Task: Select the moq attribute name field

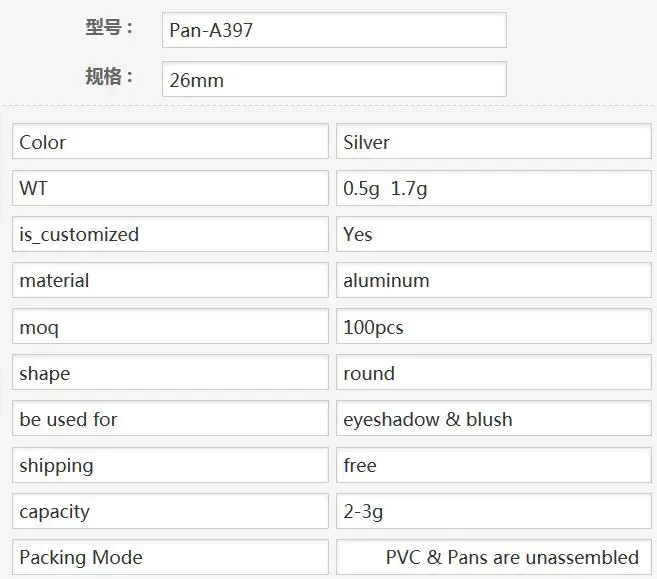Action: [170, 327]
